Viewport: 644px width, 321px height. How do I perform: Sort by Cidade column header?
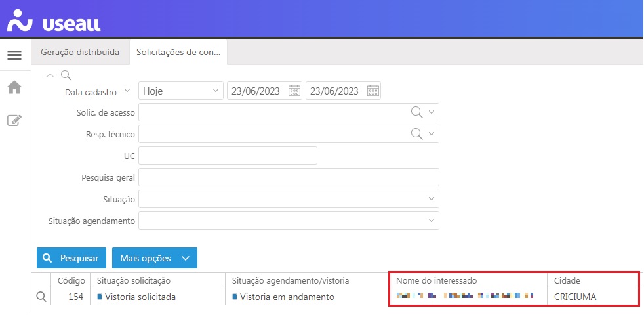[x=593, y=281]
